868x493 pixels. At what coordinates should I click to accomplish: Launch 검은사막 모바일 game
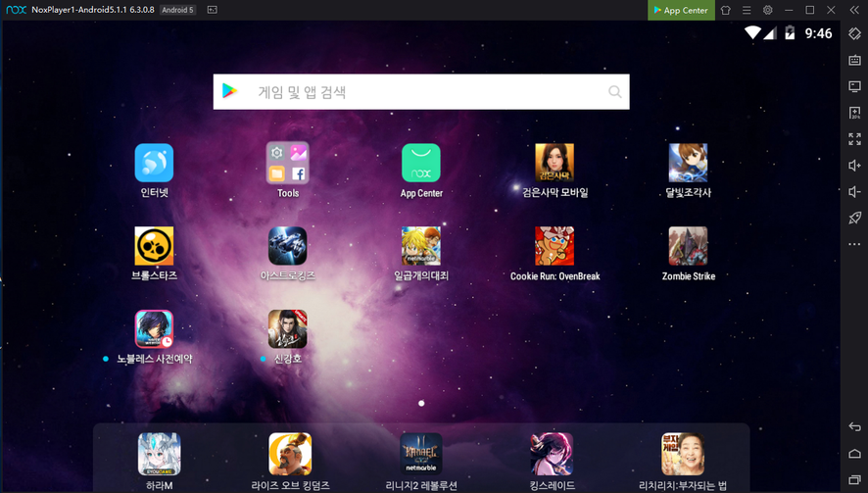point(555,163)
